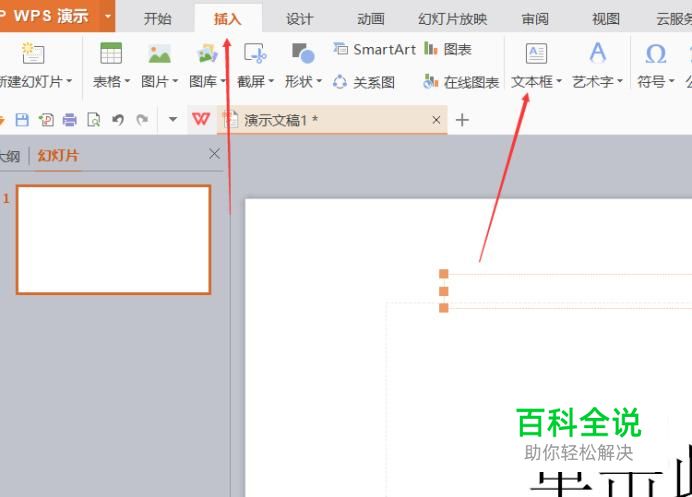
Task: Click the red WPS home W icon
Action: coord(201,119)
